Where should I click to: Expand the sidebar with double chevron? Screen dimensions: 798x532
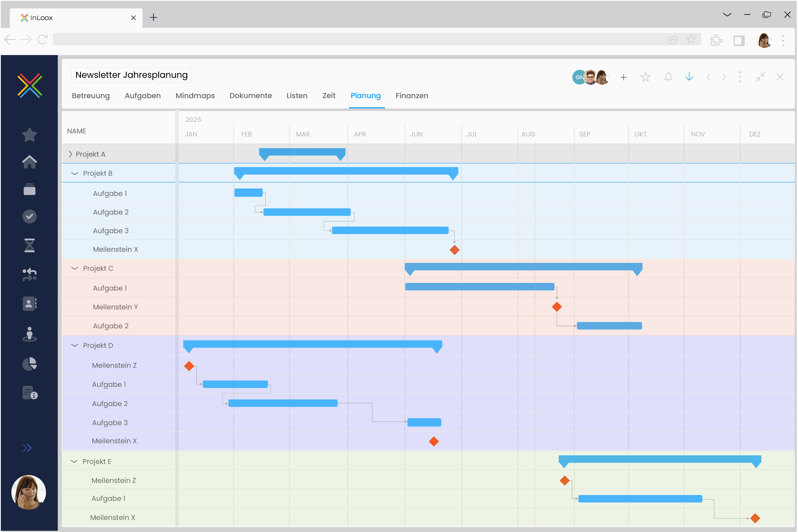pos(27,448)
